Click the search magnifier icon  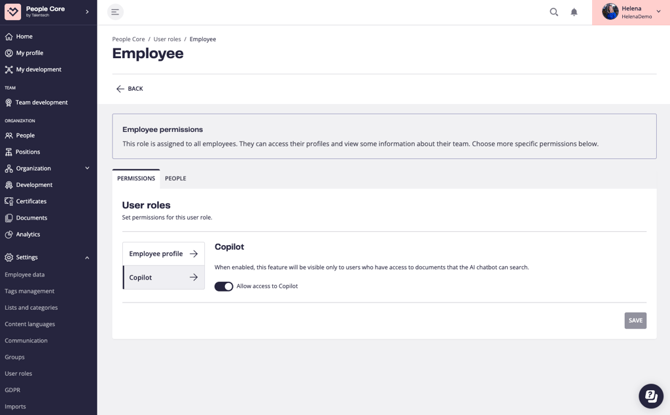coord(554,12)
